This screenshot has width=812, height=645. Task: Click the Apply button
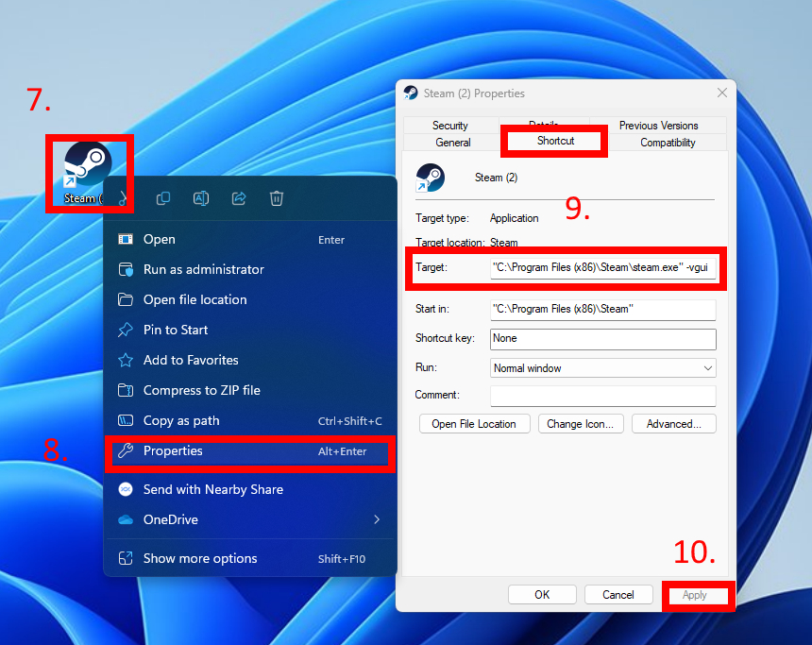tap(694, 595)
